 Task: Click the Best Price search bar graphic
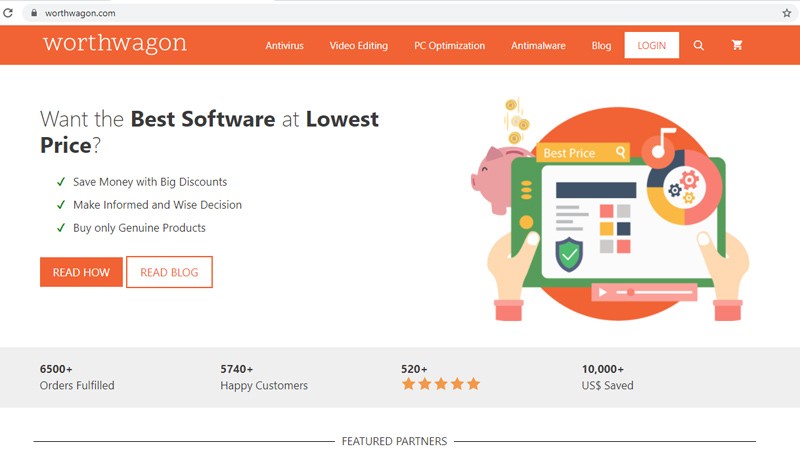[583, 153]
